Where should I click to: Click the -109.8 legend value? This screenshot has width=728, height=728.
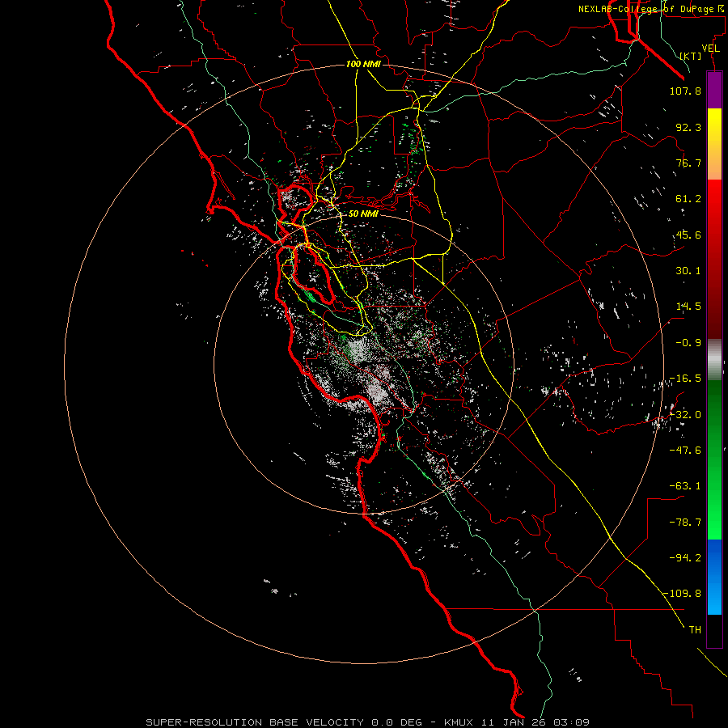point(682,594)
